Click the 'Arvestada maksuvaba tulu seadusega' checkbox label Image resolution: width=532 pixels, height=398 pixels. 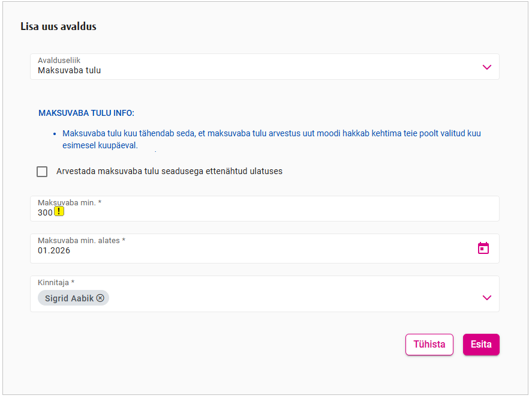tap(169, 172)
